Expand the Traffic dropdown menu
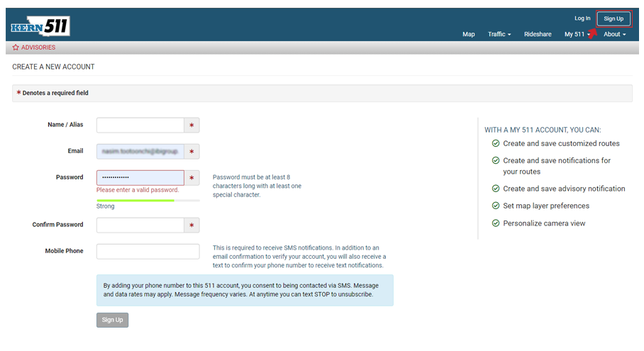644x351 pixels. coord(499,34)
